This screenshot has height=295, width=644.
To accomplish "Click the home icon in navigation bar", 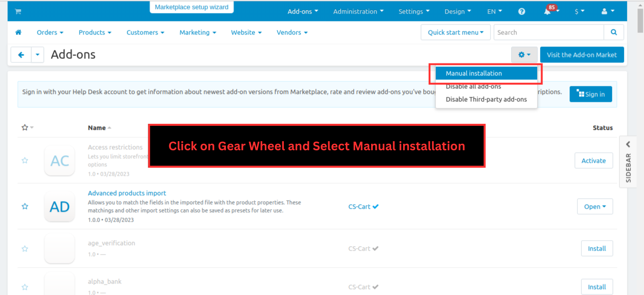I will (18, 32).
